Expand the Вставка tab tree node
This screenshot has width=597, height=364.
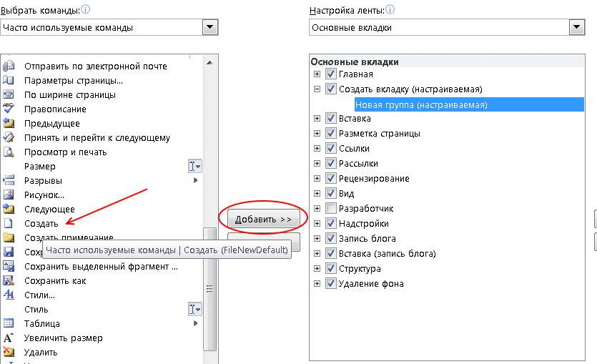click(317, 119)
